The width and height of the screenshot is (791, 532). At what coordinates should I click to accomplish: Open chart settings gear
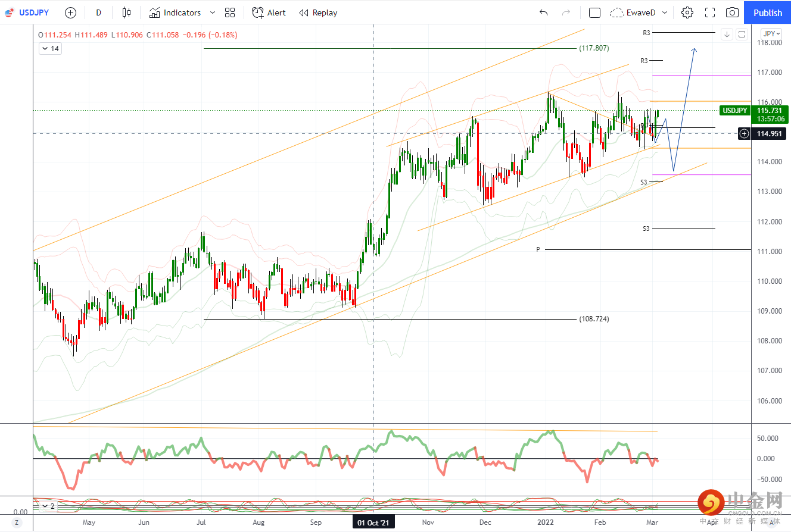[687, 12]
